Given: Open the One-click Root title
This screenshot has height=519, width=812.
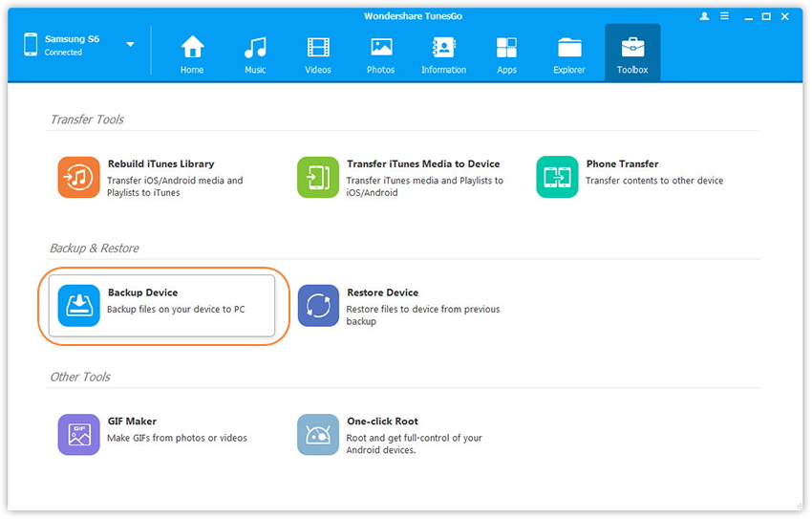Looking at the screenshot, I should pos(383,422).
